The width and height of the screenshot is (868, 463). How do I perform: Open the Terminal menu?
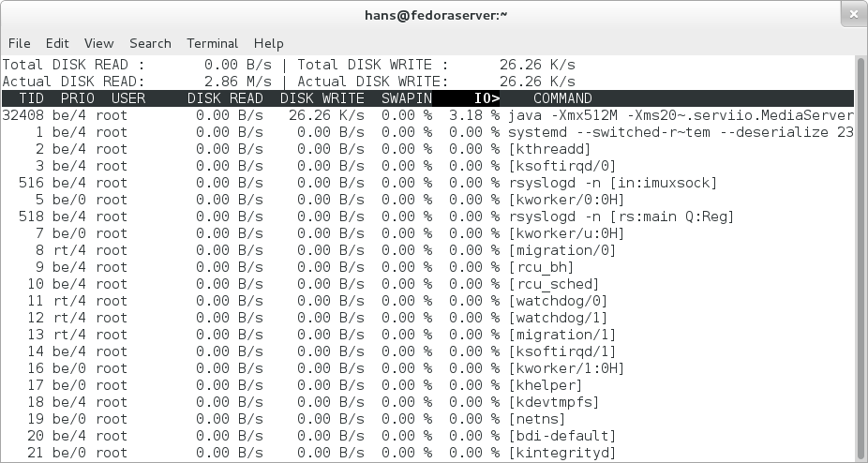pyautogui.click(x=212, y=43)
